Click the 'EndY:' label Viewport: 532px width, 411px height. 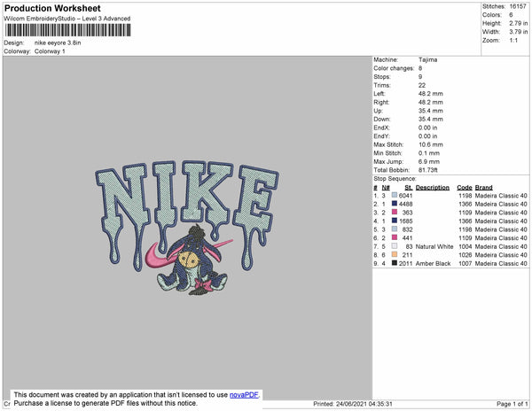381,136
